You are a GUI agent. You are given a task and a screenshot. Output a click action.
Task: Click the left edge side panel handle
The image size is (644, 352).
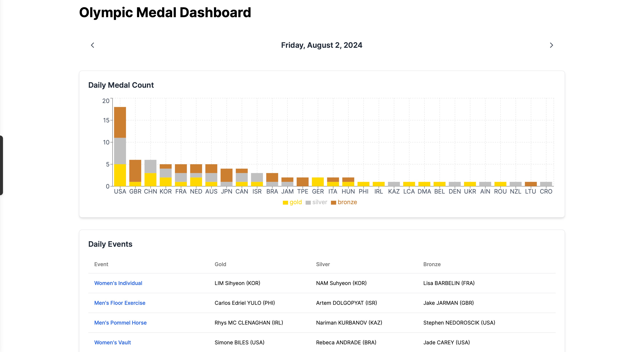pyautogui.click(x=1, y=165)
